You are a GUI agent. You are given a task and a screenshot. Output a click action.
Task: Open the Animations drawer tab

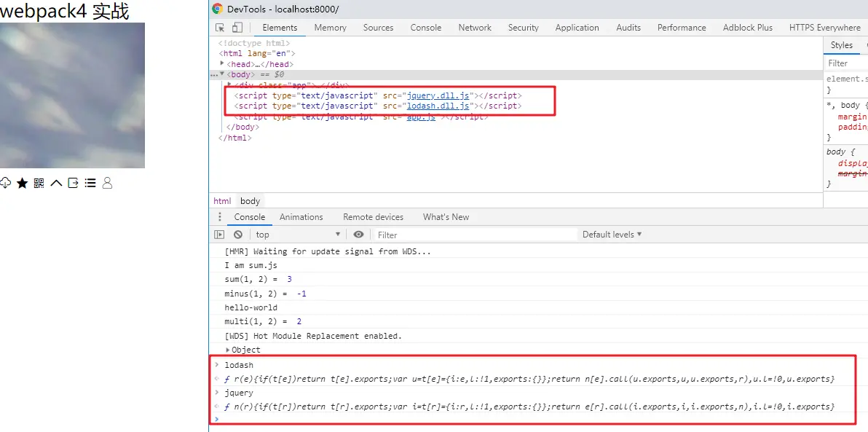(x=301, y=217)
